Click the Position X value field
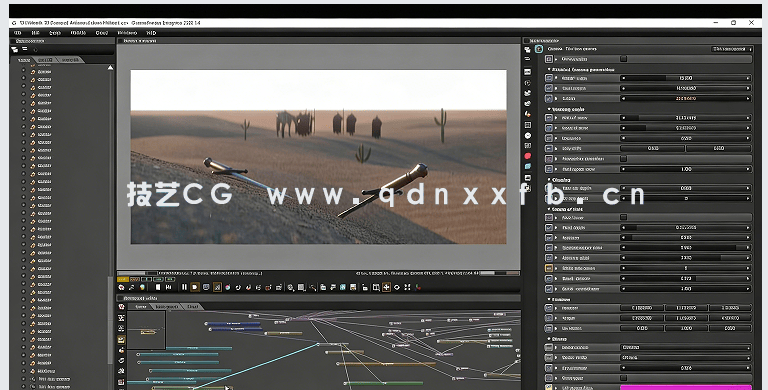Image resolution: width=768 pixels, height=390 pixels. point(642,308)
